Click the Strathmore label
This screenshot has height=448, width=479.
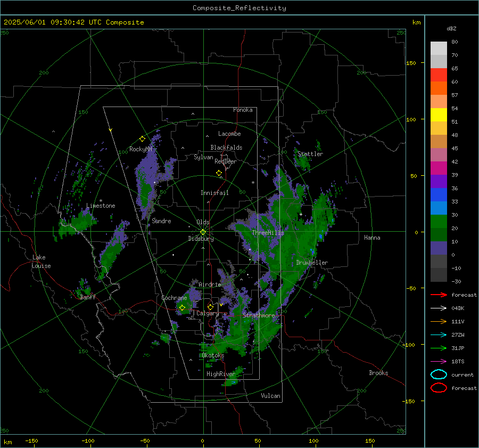click(259, 315)
